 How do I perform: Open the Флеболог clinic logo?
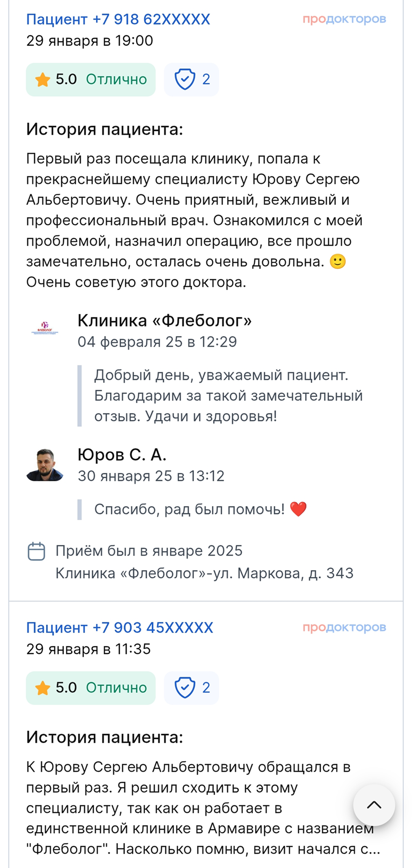click(45, 328)
